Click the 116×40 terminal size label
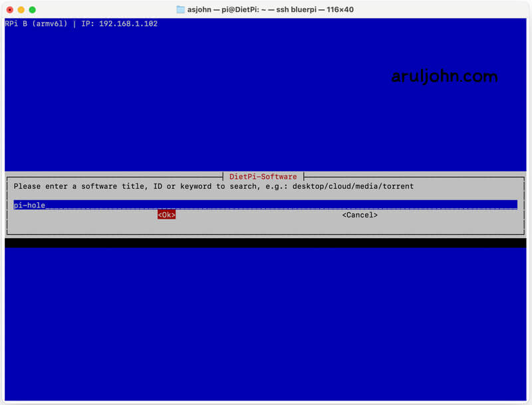 coord(339,10)
